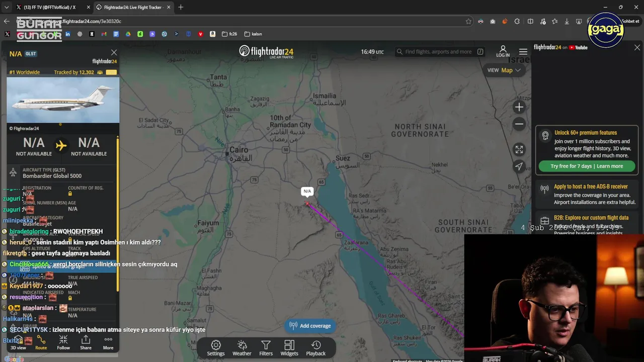Click Try free for 7 days button
Viewport: 644px width, 362px height.
(587, 166)
